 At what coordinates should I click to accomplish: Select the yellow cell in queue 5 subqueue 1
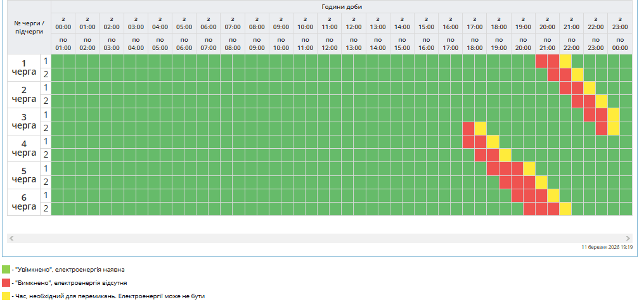pyautogui.click(x=529, y=168)
